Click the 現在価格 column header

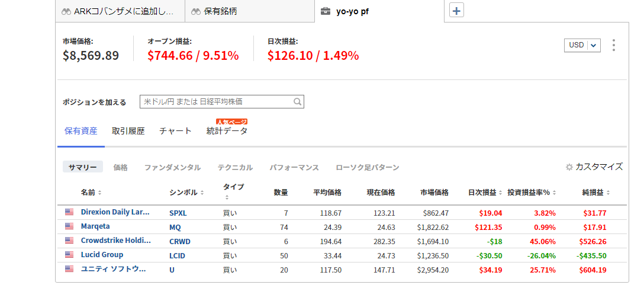[381, 193]
